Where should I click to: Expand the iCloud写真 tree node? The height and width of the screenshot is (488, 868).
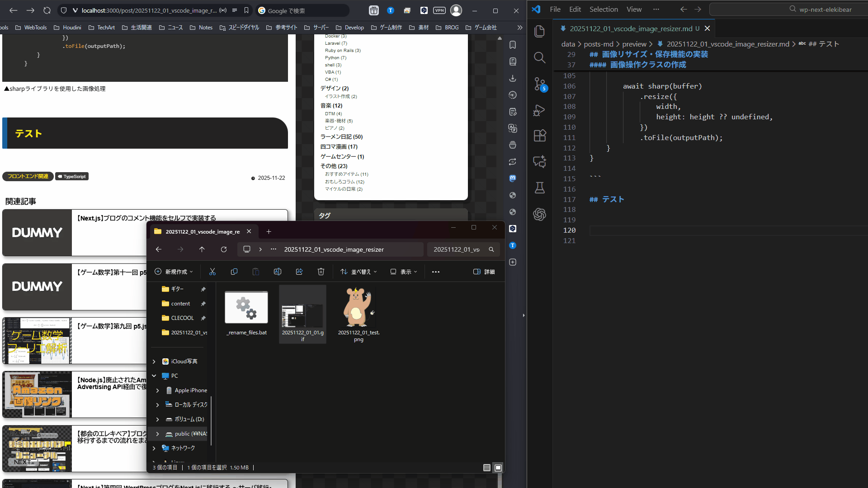154,361
